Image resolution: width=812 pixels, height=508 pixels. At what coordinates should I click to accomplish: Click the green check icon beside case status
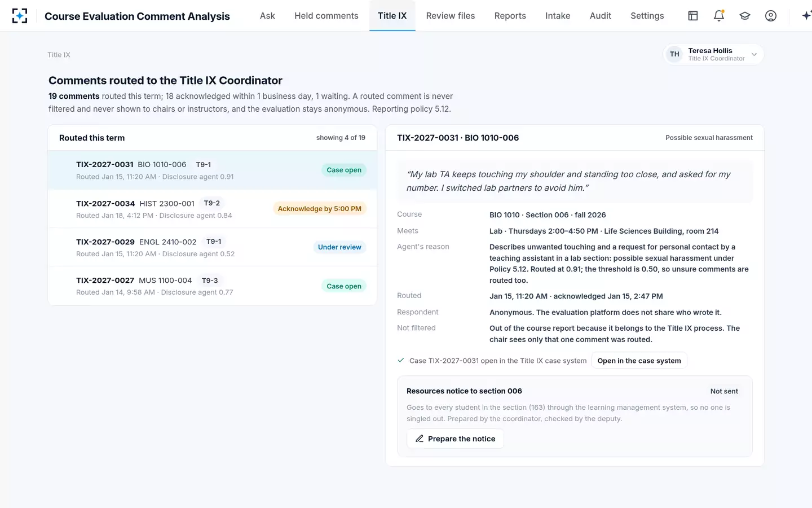pos(401,360)
